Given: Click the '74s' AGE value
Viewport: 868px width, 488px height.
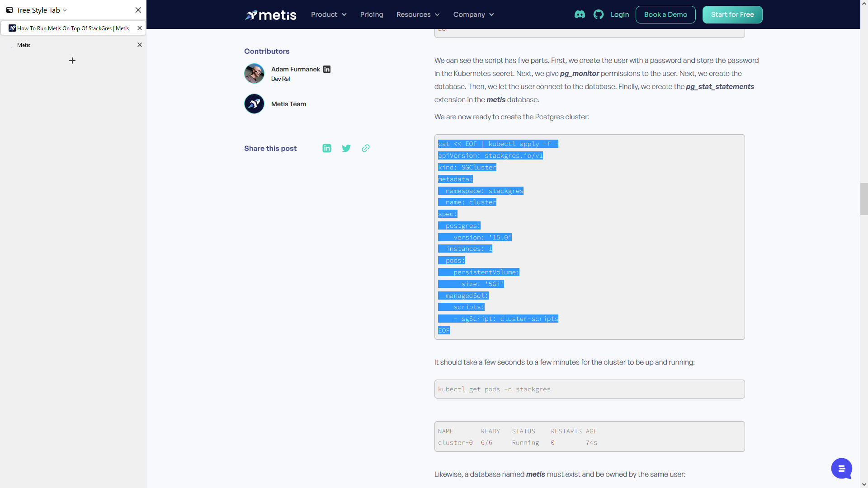Looking at the screenshot, I should [591, 442].
